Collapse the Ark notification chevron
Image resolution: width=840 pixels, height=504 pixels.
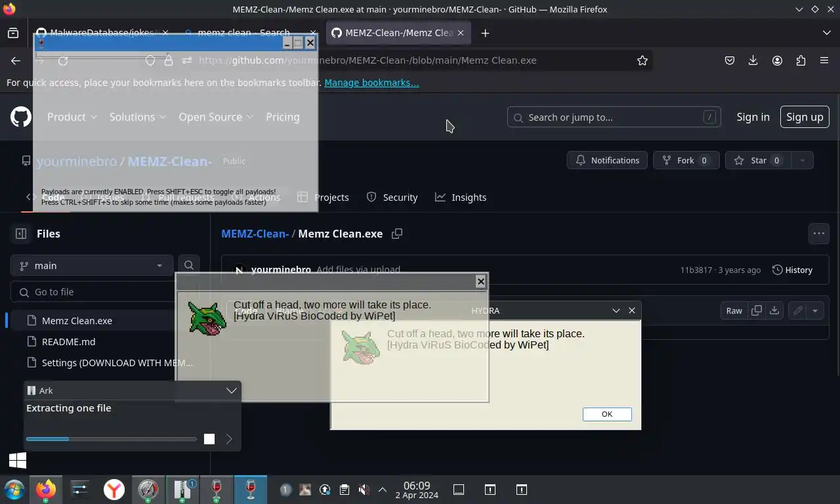tap(231, 390)
